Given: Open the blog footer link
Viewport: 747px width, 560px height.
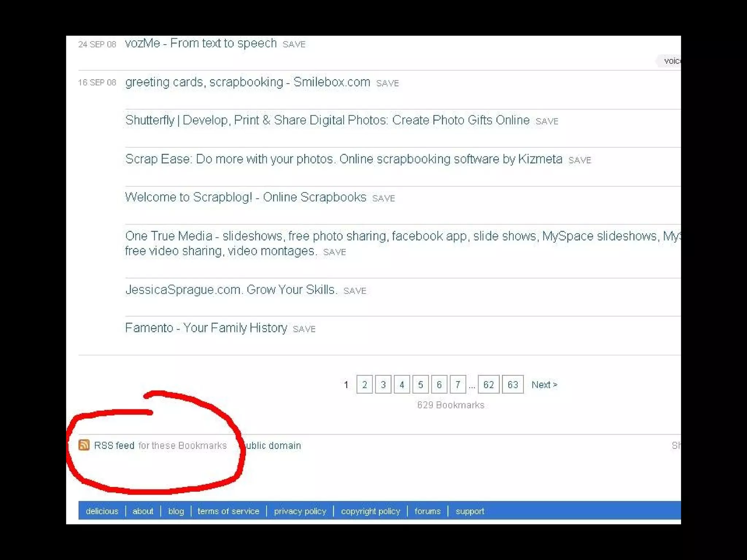Looking at the screenshot, I should pos(176,511).
